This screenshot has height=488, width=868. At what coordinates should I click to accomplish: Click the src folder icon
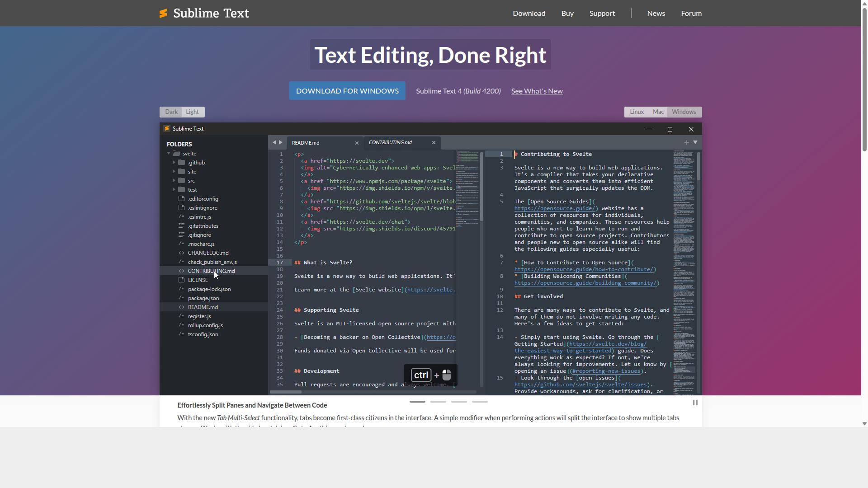[x=182, y=181]
